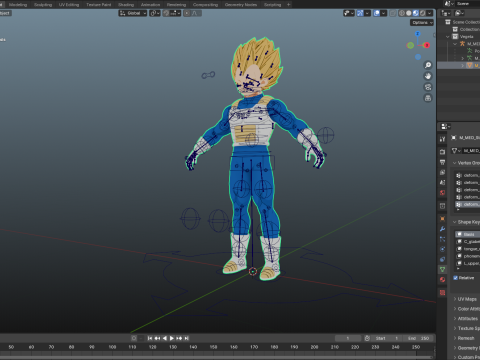Open the Collection properties tab icon

[x=442, y=206]
